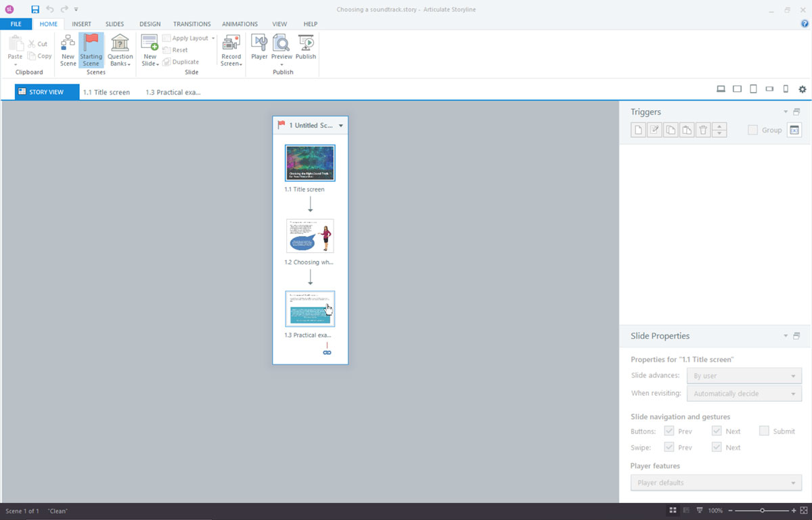The width and height of the screenshot is (812, 520).
Task: Select the 1.2 Choosing slide thumbnail
Action: point(310,236)
